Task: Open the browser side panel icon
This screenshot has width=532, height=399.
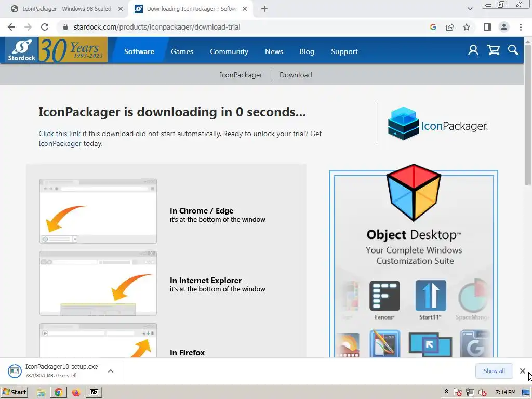Action: point(487,27)
